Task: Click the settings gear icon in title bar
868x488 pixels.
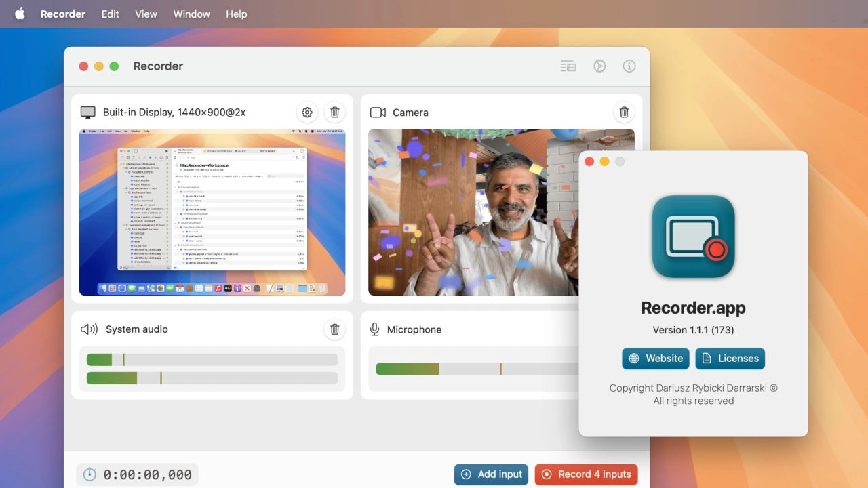Action: 599,66
